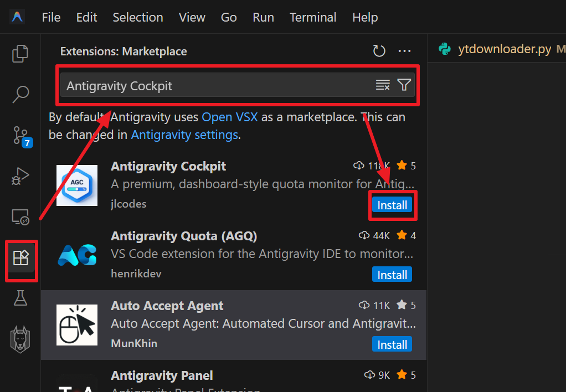Open the Open VSX link

tap(229, 117)
